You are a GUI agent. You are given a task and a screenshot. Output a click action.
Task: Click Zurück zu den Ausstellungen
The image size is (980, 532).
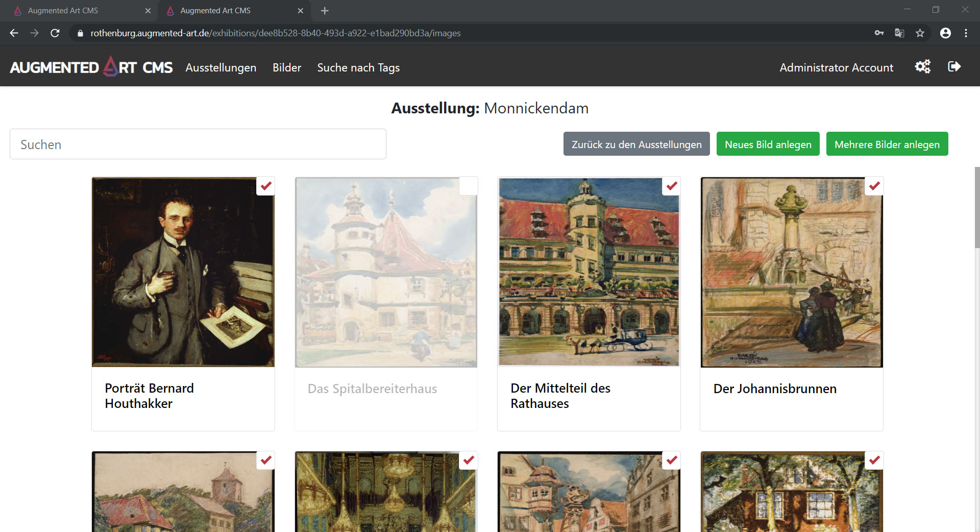click(x=636, y=144)
